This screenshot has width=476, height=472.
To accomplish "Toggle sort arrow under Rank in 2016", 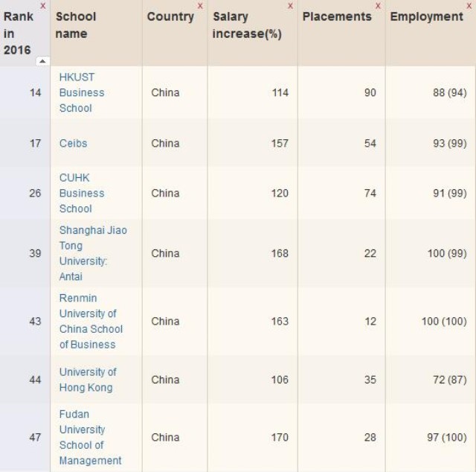I will 42,61.
